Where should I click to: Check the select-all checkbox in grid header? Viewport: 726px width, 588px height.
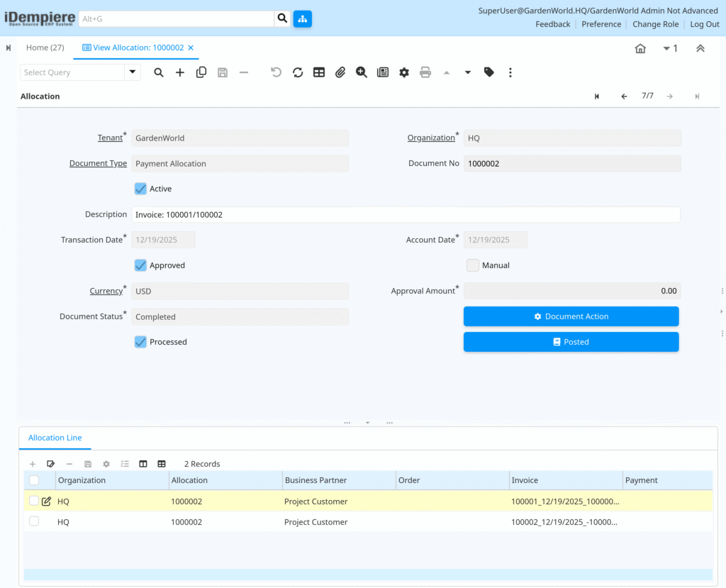pos(34,480)
